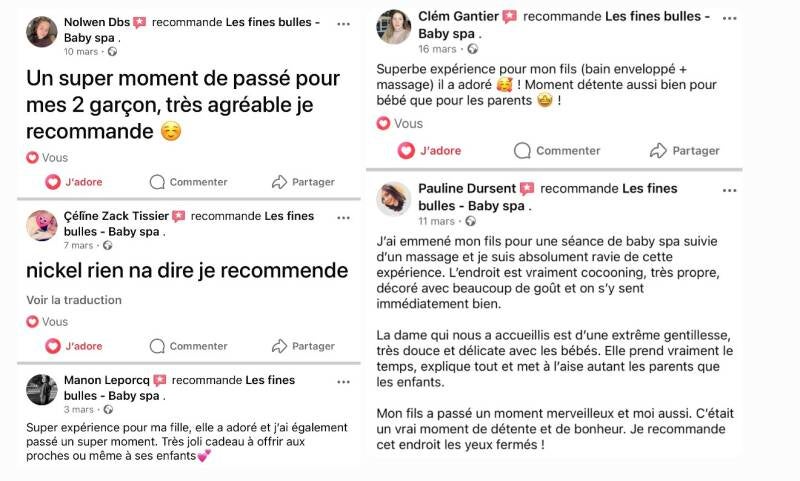This screenshot has height=481, width=800.
Task: Open Pauline Dursent profile name link
Action: click(x=467, y=188)
